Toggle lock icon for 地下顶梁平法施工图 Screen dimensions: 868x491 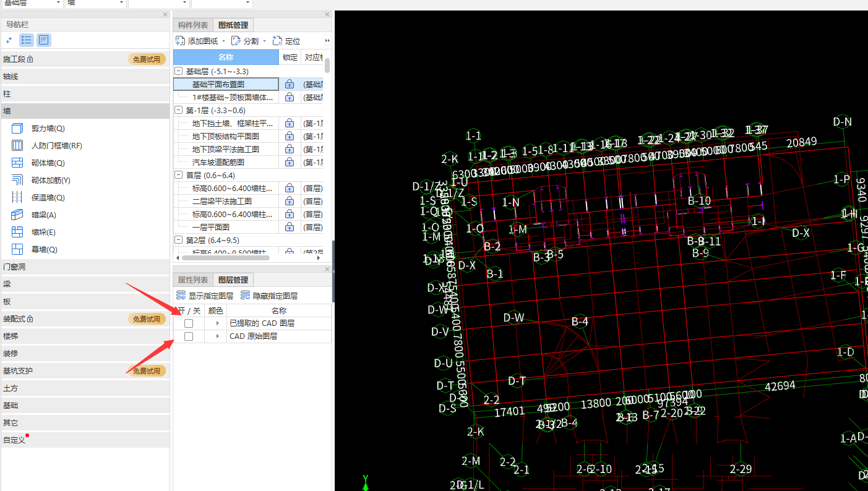tap(290, 150)
